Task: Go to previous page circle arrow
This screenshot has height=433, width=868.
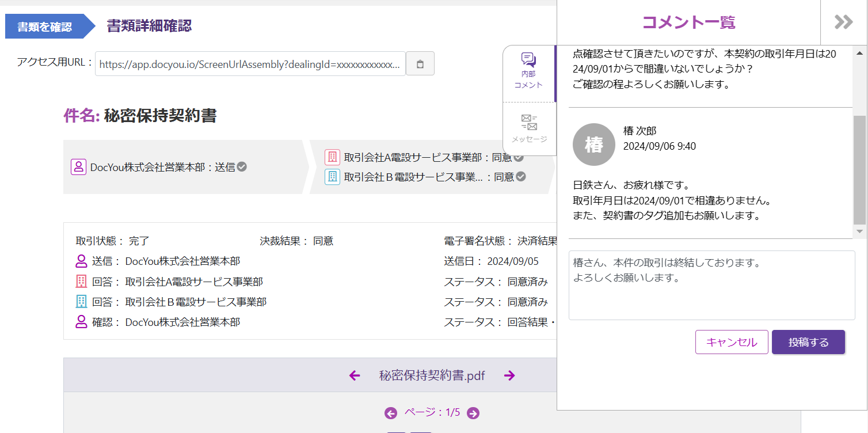Action: point(391,413)
